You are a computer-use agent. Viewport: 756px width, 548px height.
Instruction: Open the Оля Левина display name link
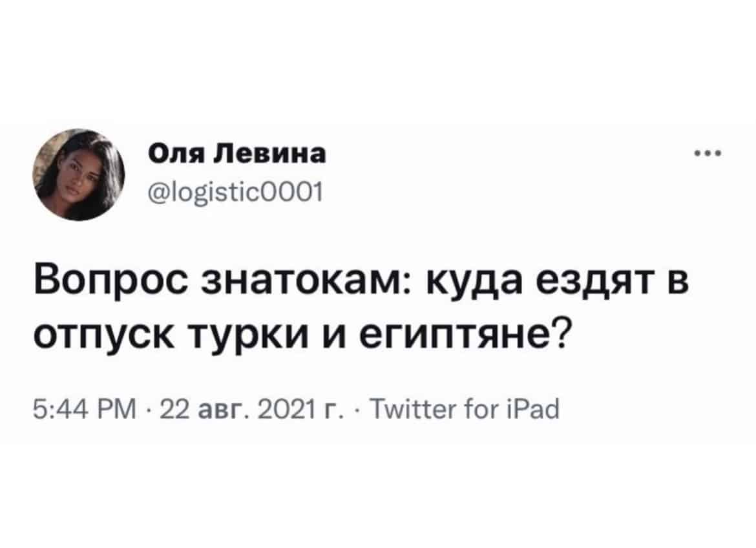pos(236,154)
